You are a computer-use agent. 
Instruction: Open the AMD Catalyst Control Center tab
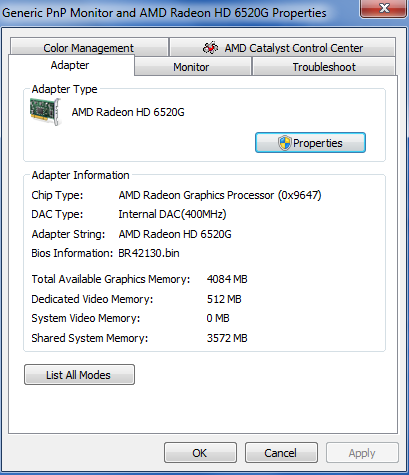[283, 47]
